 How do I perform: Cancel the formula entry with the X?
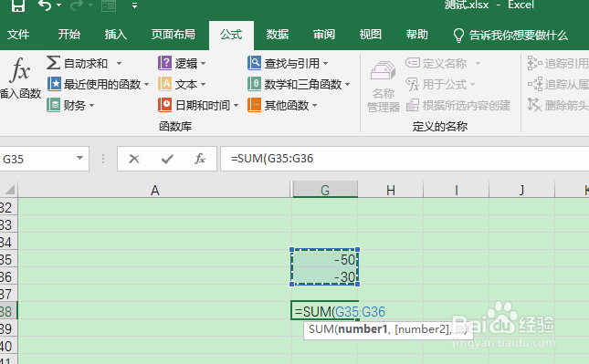pyautogui.click(x=134, y=159)
